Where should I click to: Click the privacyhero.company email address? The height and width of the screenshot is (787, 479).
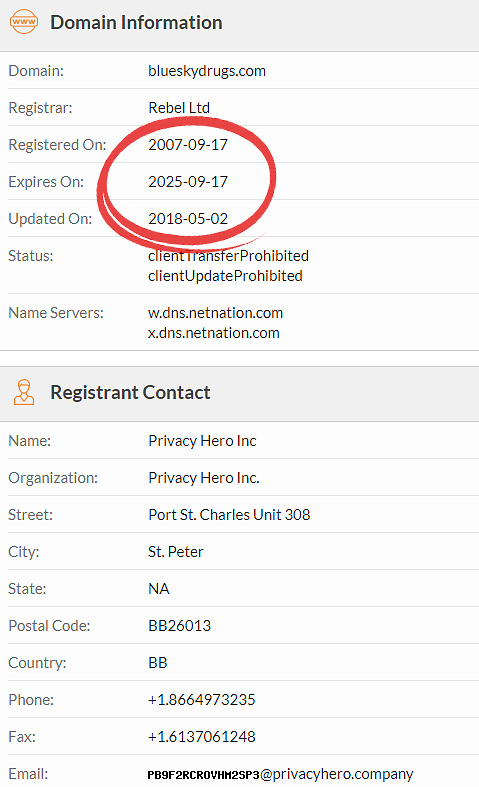coord(280,774)
